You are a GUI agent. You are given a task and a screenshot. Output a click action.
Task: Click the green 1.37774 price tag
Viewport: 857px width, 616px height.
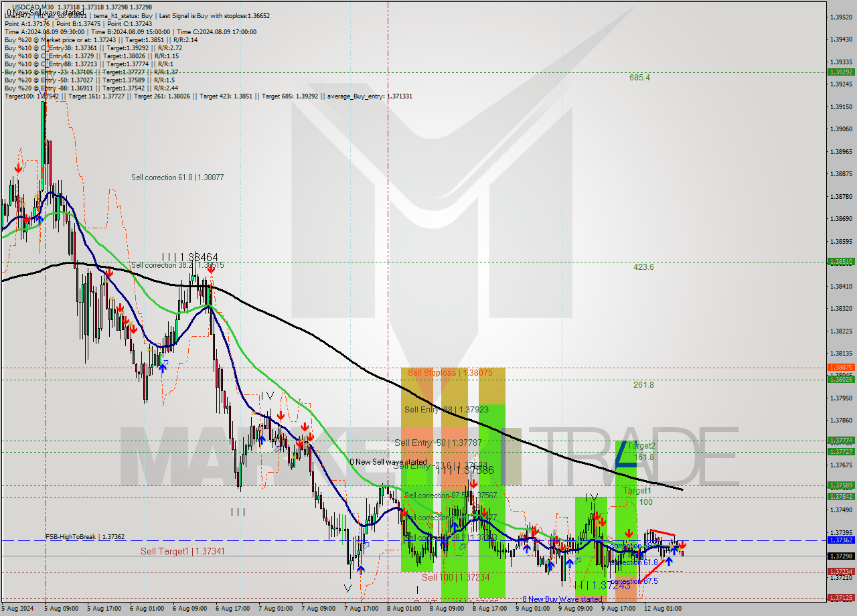(x=840, y=440)
